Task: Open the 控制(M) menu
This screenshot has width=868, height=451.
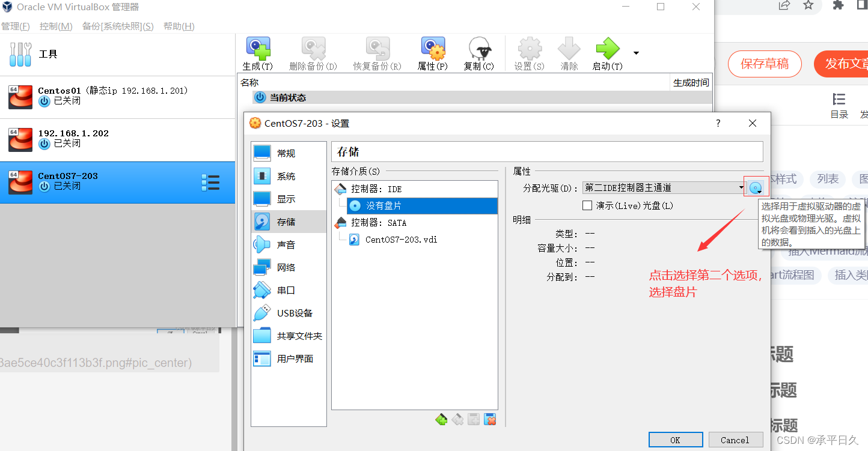Action: (x=56, y=26)
